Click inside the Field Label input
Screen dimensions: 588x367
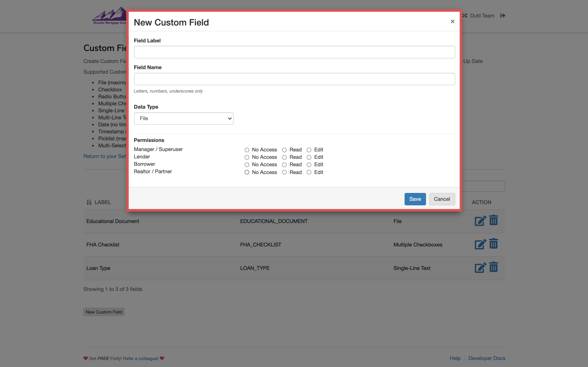(294, 52)
